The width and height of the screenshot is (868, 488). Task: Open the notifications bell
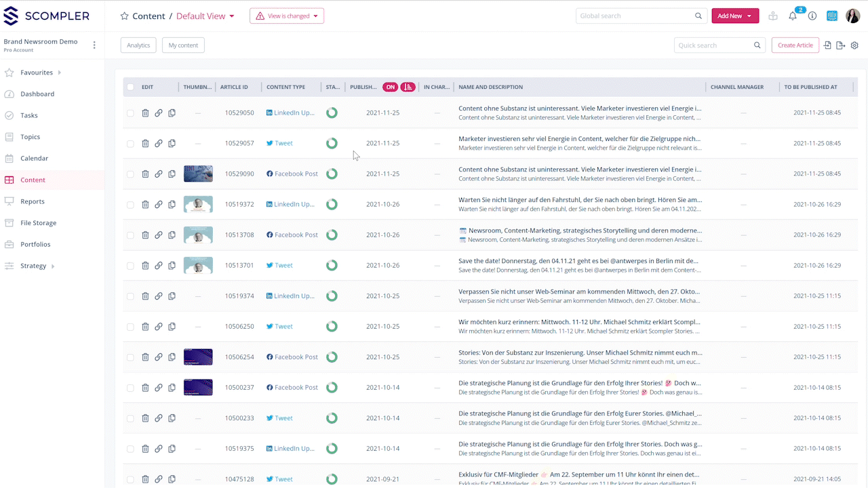792,16
